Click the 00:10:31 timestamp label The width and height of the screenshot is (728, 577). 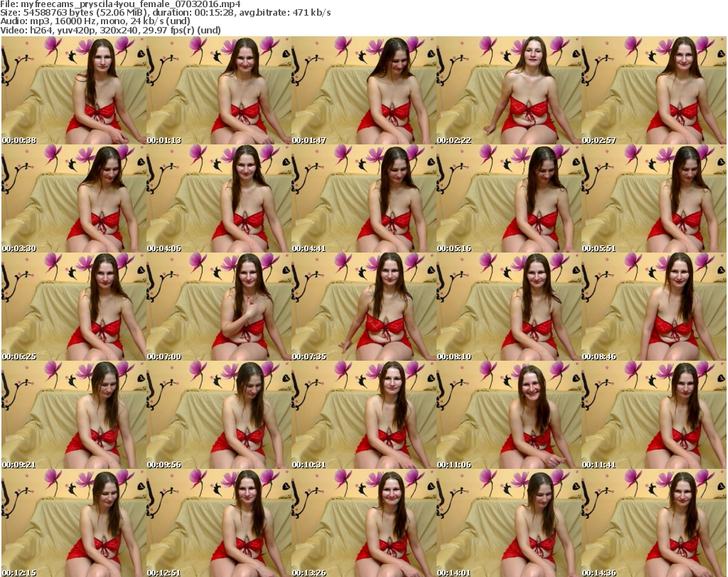click(309, 465)
